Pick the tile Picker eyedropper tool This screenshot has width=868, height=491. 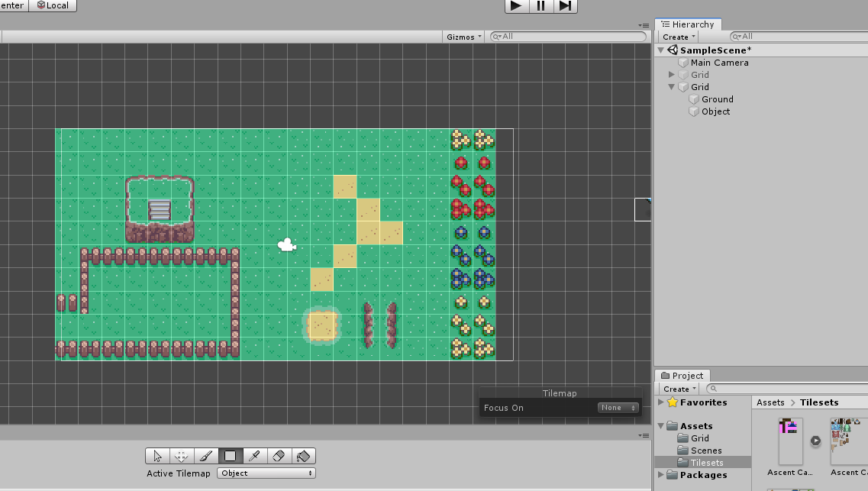[255, 455]
